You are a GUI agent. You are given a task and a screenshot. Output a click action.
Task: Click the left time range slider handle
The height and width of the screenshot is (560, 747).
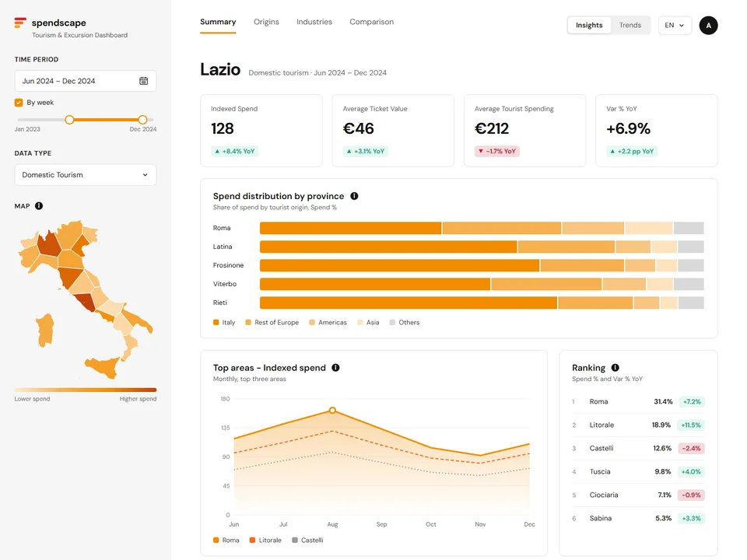pos(69,120)
